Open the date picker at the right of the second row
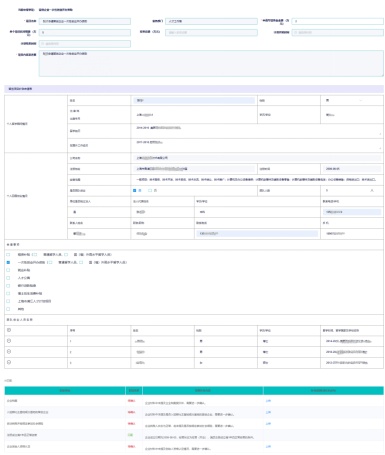385x455 pixels. 338,33
